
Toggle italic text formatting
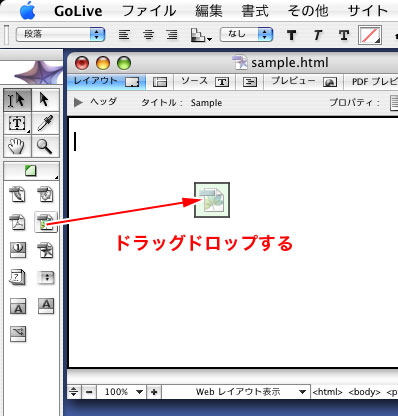pyautogui.click(x=317, y=35)
